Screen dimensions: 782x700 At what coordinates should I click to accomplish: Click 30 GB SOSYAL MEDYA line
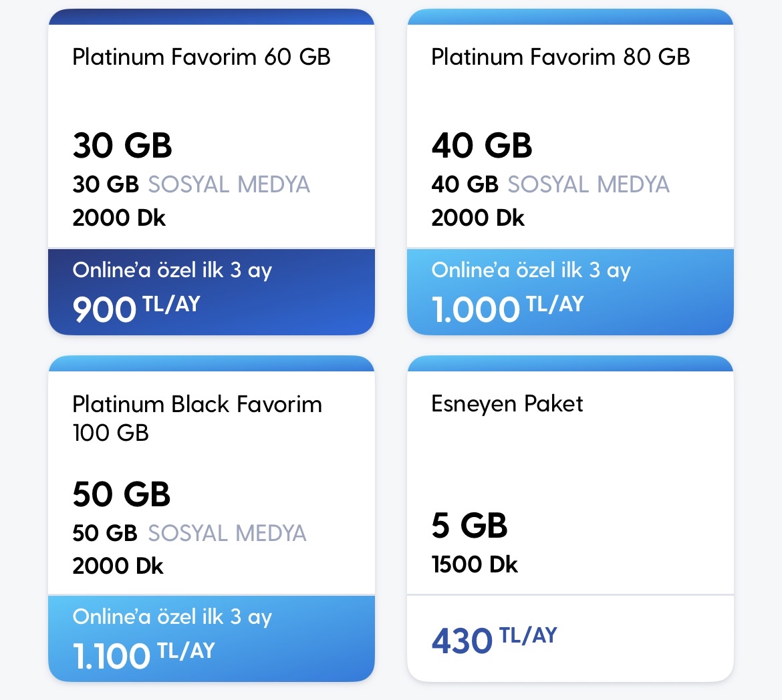tap(191, 184)
